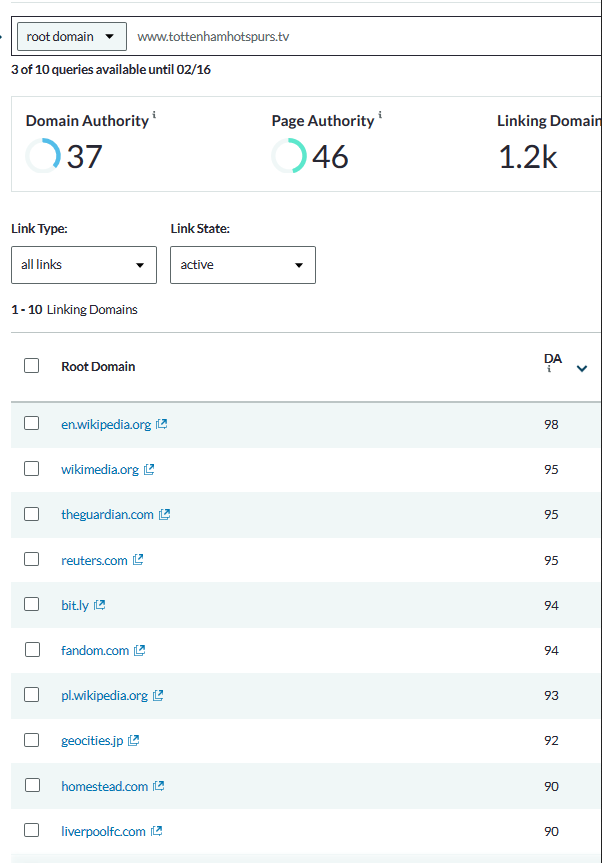Open homestead.com external link icon
Image resolution: width=602 pixels, height=863 pixels.
tap(159, 786)
